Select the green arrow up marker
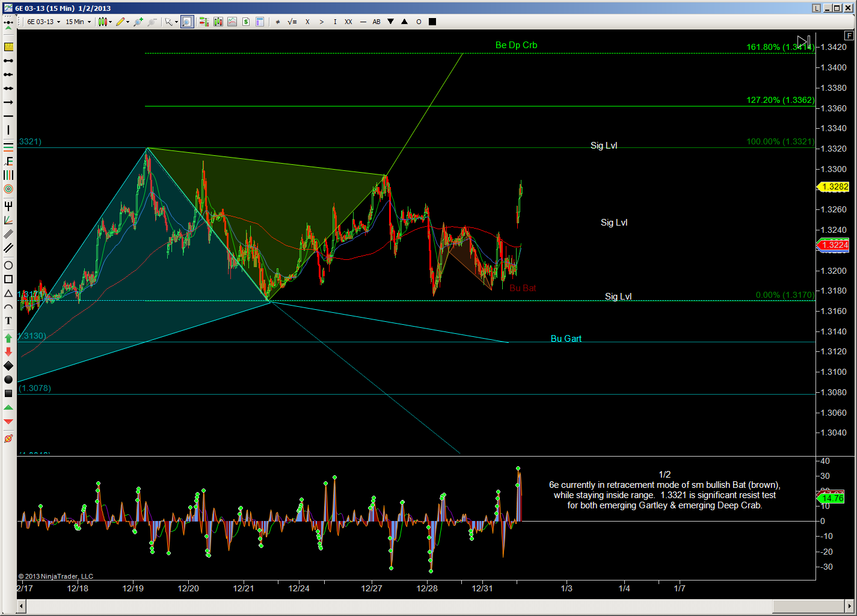 [8, 338]
